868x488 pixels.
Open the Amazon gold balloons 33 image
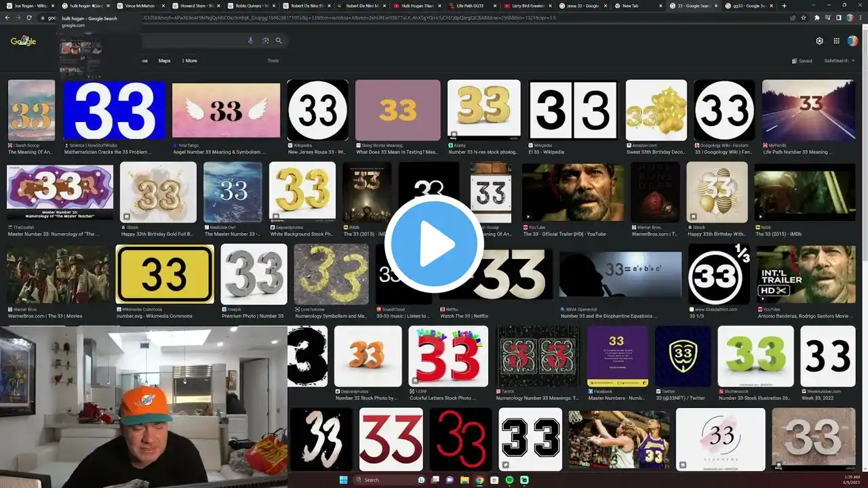pyautogui.click(x=656, y=110)
